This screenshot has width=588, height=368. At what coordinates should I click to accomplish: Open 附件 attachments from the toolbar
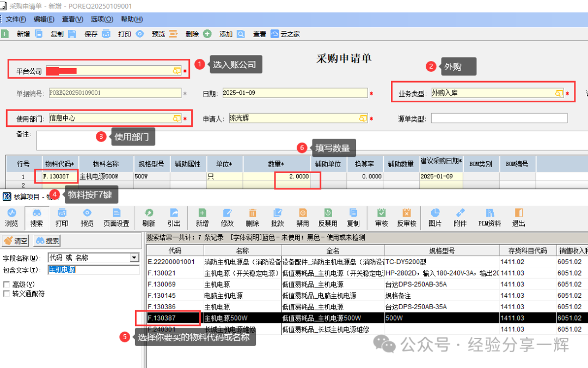(460, 217)
